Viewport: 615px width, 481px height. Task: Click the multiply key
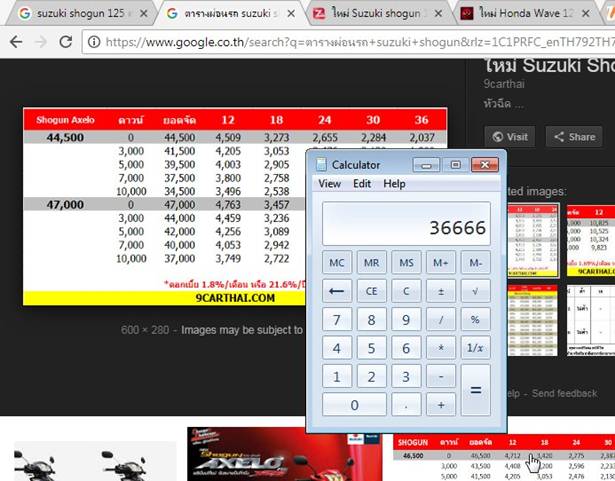tap(440, 348)
